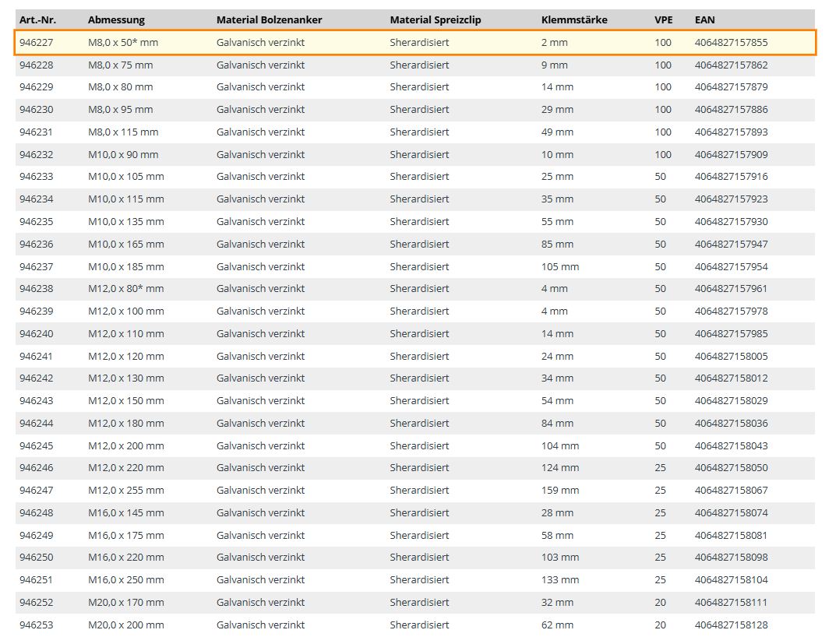Click the Material Bolzenanker column header
Viewport: 836px width, 644px height.
[x=269, y=19]
